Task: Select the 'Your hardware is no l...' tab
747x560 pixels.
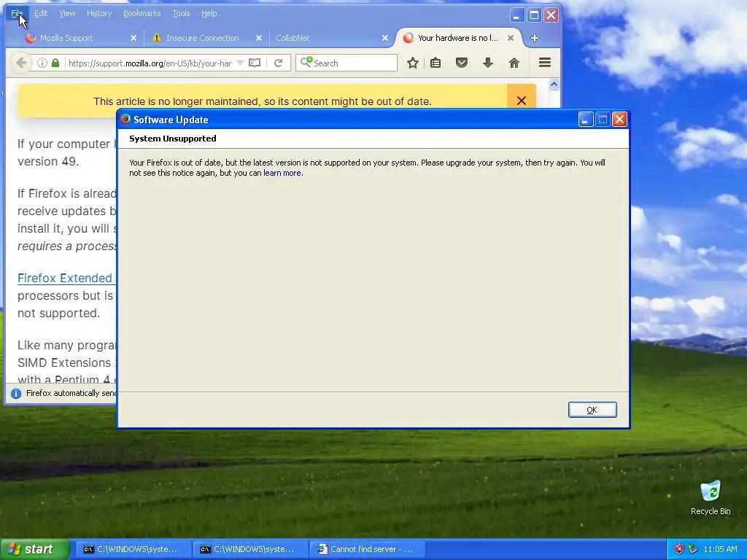Action: tap(457, 38)
